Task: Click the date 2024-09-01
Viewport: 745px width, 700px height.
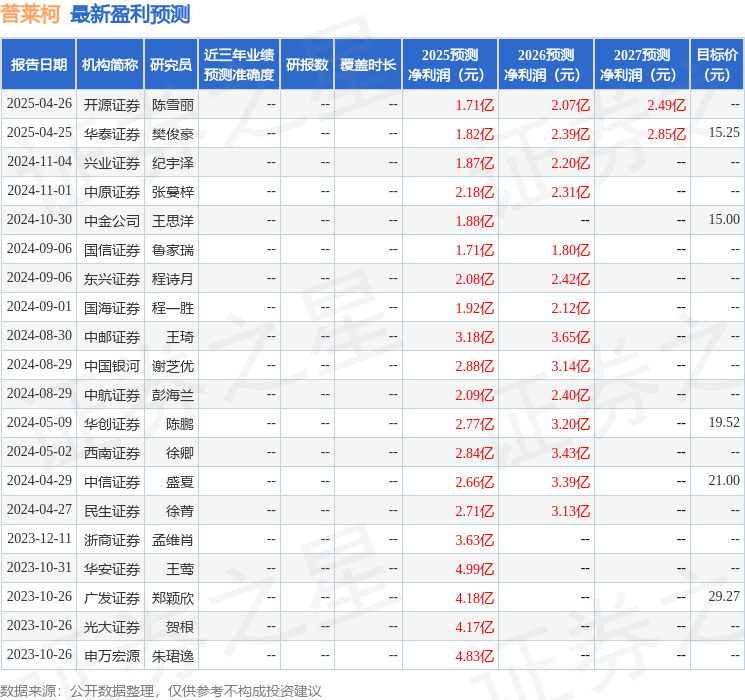Action: (x=39, y=307)
